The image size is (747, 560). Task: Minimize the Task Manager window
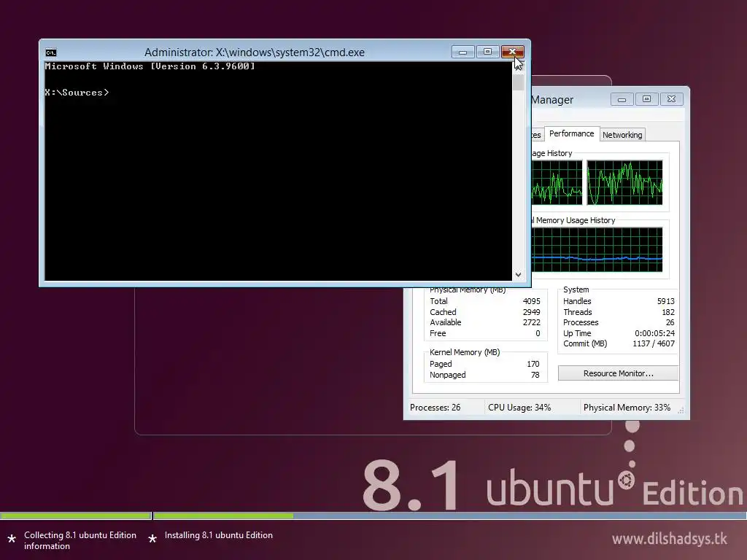[x=622, y=99]
